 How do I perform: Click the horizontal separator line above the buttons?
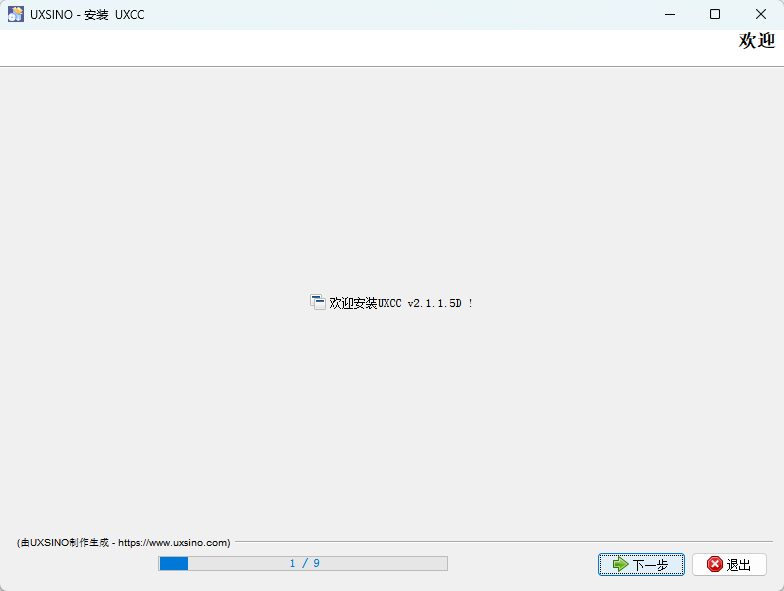click(500, 541)
